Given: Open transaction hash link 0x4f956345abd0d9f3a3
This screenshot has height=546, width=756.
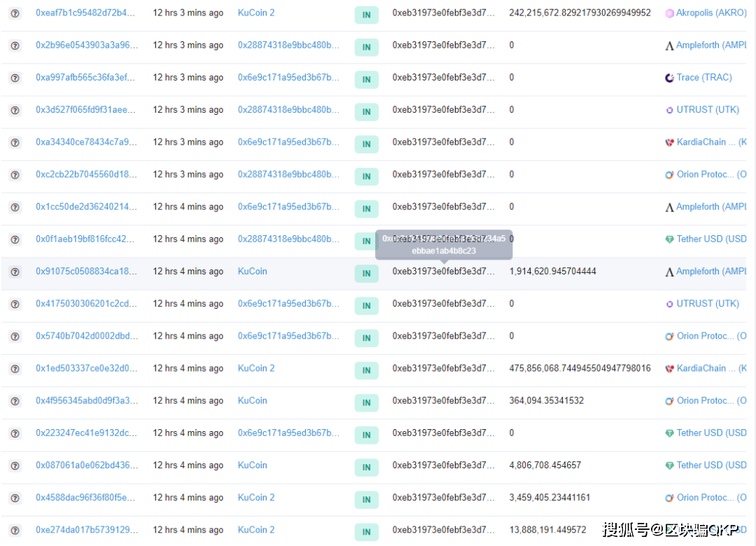Looking at the screenshot, I should tap(87, 401).
